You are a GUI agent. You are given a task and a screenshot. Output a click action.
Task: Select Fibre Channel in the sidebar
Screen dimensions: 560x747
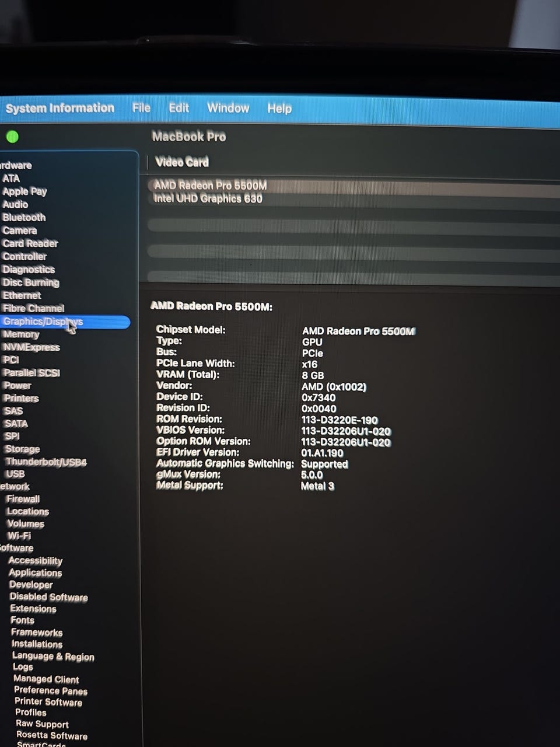pos(33,308)
